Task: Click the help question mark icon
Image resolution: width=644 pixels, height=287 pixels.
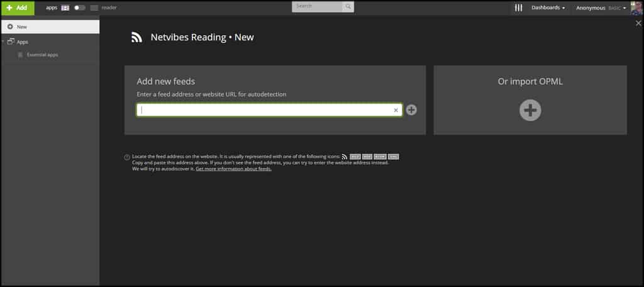Action: 127,157
